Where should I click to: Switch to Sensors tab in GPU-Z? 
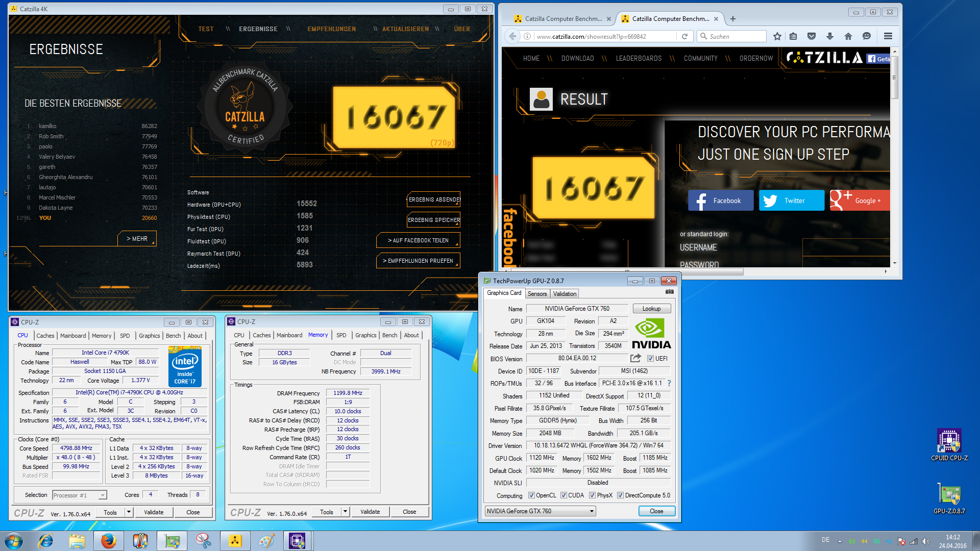coord(537,294)
